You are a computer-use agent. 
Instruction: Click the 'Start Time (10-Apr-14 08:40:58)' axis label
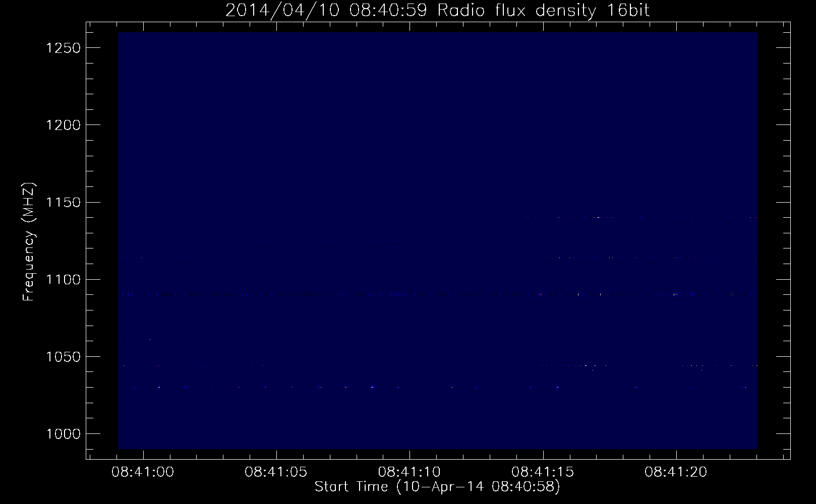click(437, 487)
